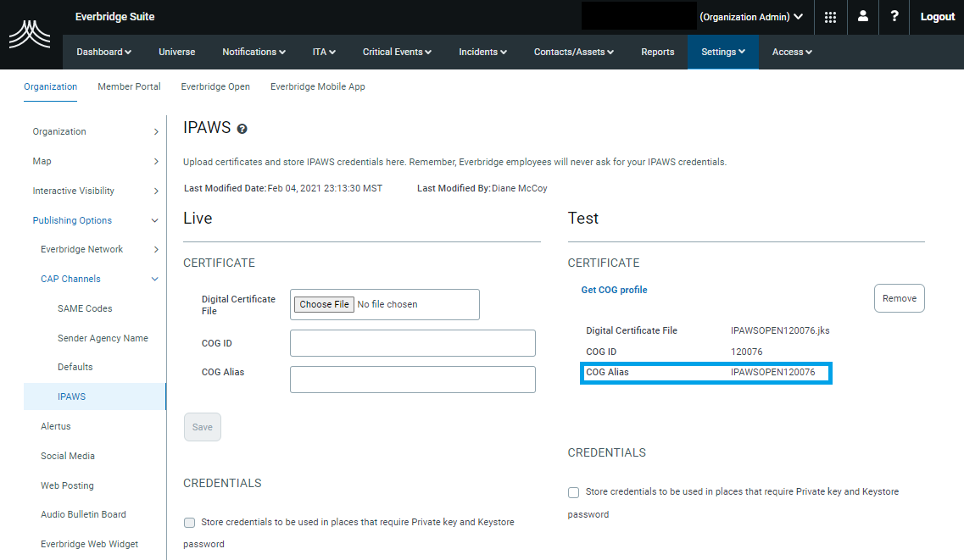Click the Test COG Alias value IPAWSOPEN120076
Screen dimensions: 964x560
tap(772, 372)
